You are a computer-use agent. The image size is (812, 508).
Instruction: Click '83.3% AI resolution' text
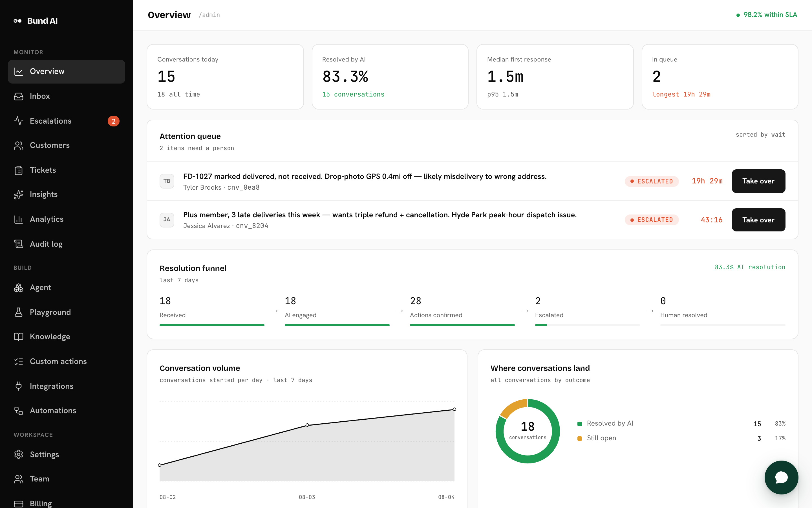coord(750,267)
